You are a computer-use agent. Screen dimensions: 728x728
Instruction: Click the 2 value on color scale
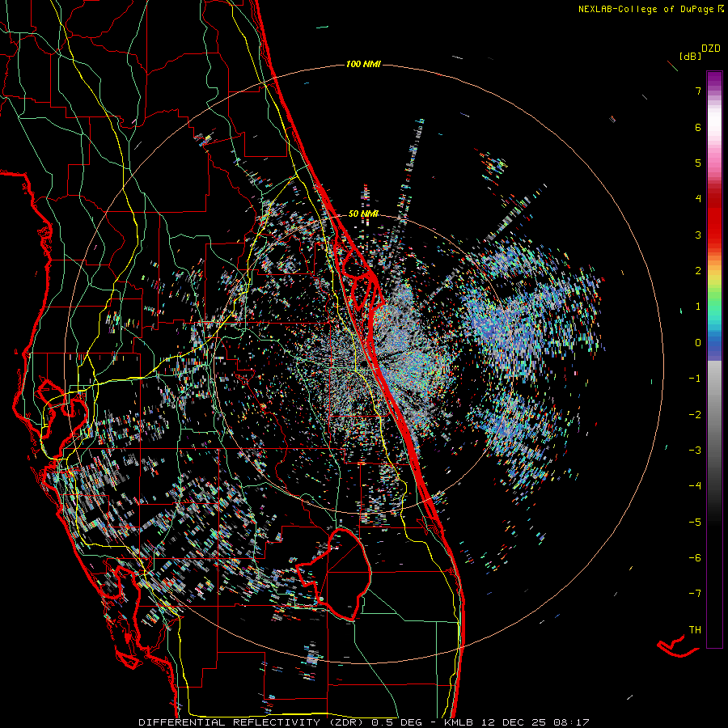click(698, 271)
